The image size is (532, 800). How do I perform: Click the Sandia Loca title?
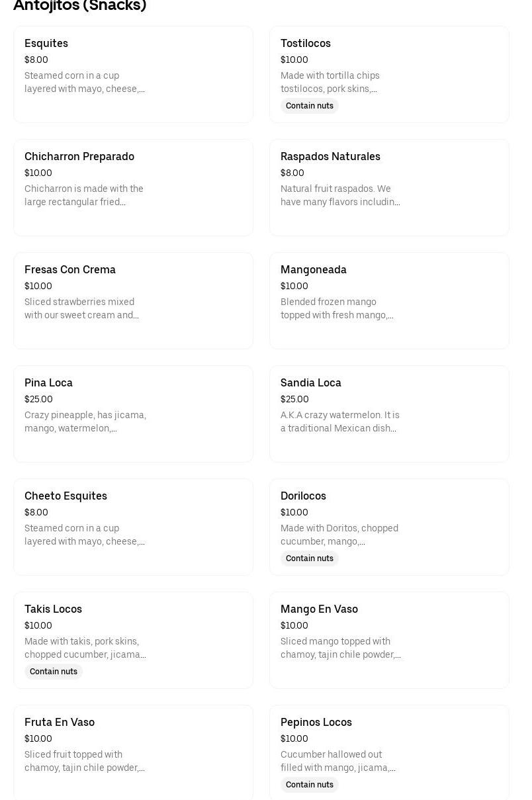click(x=311, y=383)
